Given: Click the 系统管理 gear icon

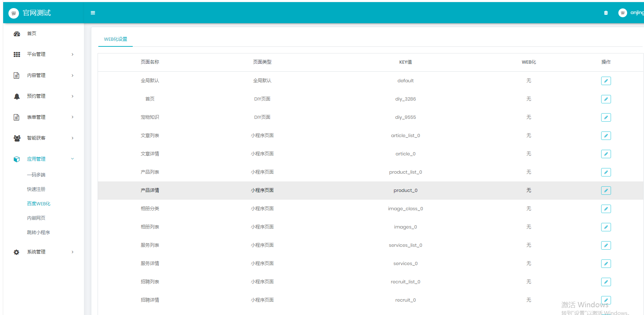Looking at the screenshot, I should coord(17,252).
